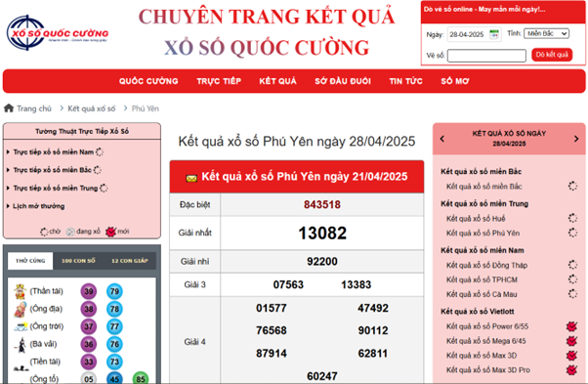Screen dimensions: 588x384
Task: Open the calendar date picker icon
Action: pos(494,34)
